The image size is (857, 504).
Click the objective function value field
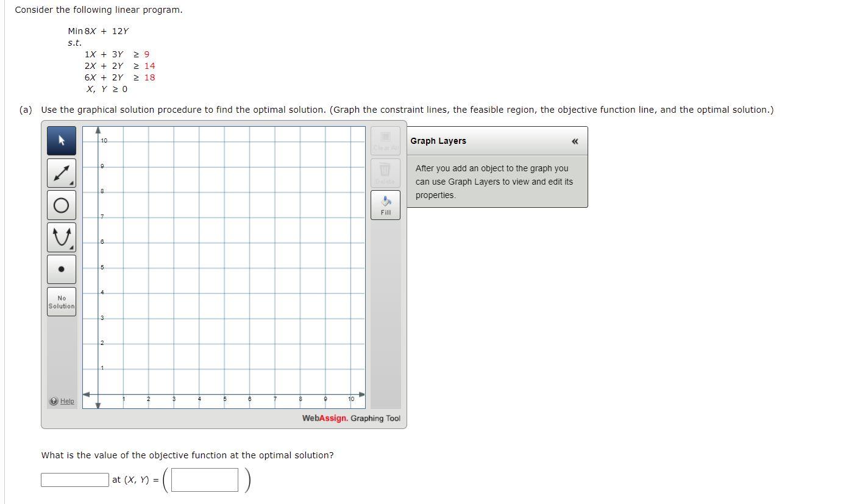tap(74, 480)
